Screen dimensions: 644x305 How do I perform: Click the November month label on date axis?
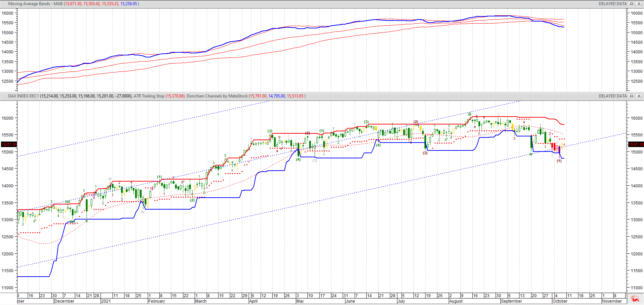click(x=612, y=301)
